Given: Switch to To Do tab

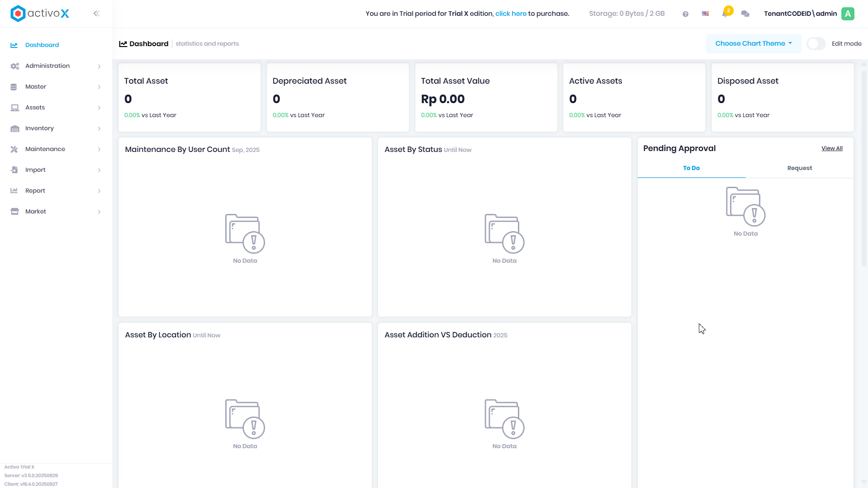Looking at the screenshot, I should point(691,168).
